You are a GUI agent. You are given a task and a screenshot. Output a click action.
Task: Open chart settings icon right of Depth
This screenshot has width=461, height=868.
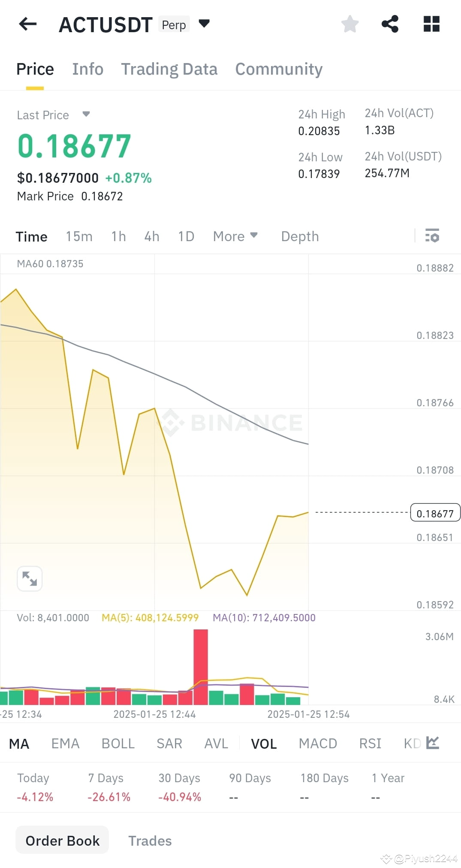click(432, 236)
